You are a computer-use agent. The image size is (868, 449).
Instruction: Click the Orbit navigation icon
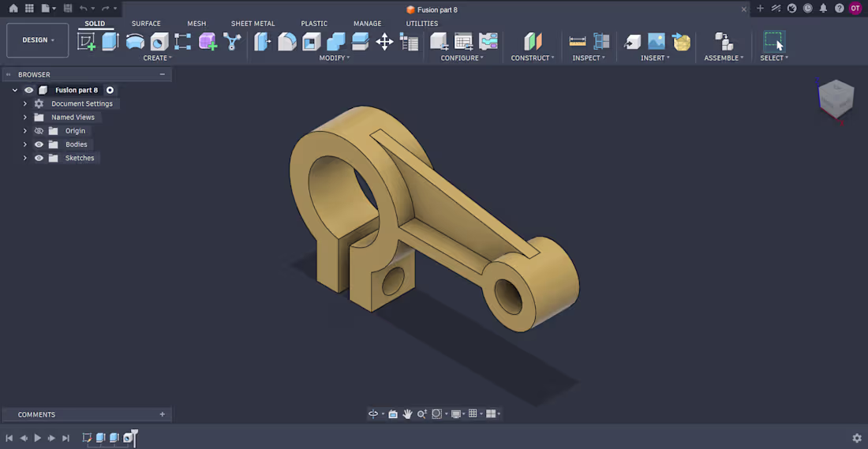coord(373,413)
